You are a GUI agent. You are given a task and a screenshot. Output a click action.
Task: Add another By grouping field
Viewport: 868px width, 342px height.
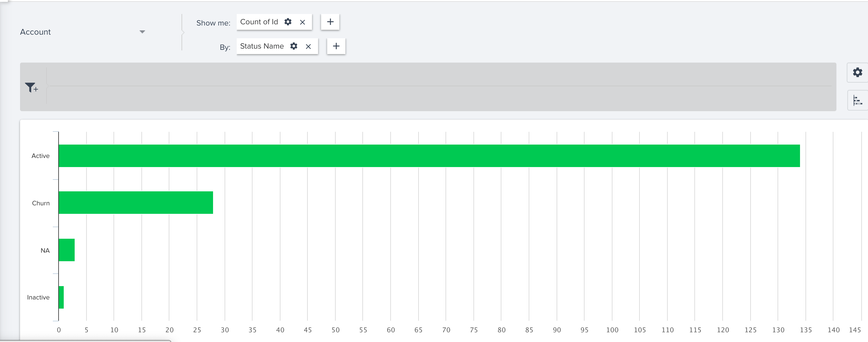[336, 46]
